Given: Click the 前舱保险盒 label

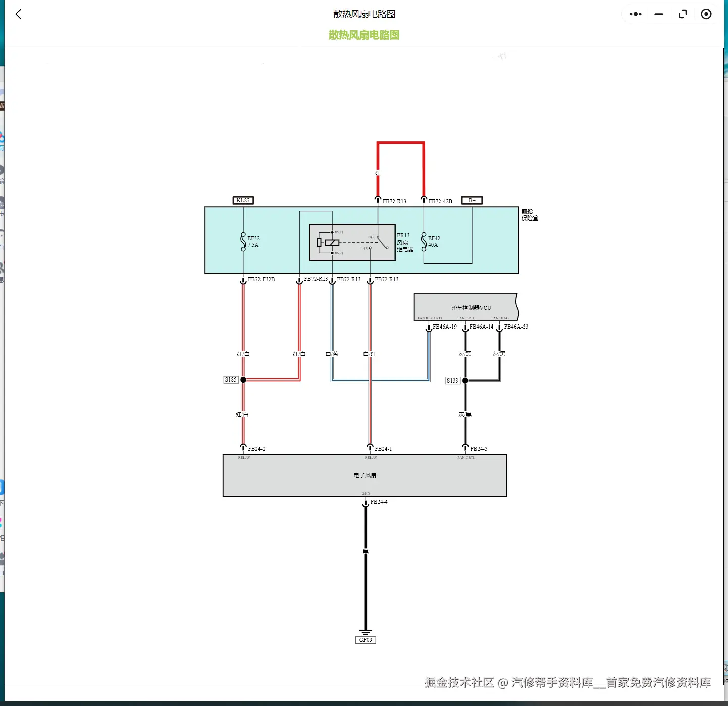Looking at the screenshot, I should (x=530, y=215).
